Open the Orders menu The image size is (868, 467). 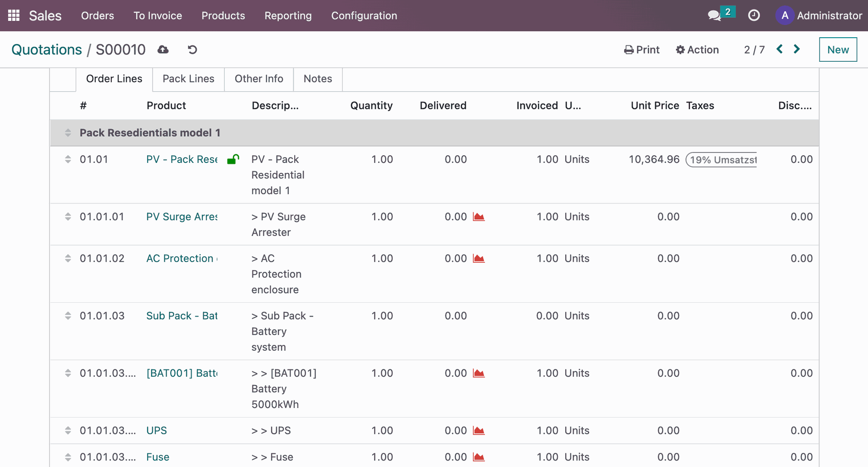(98, 15)
